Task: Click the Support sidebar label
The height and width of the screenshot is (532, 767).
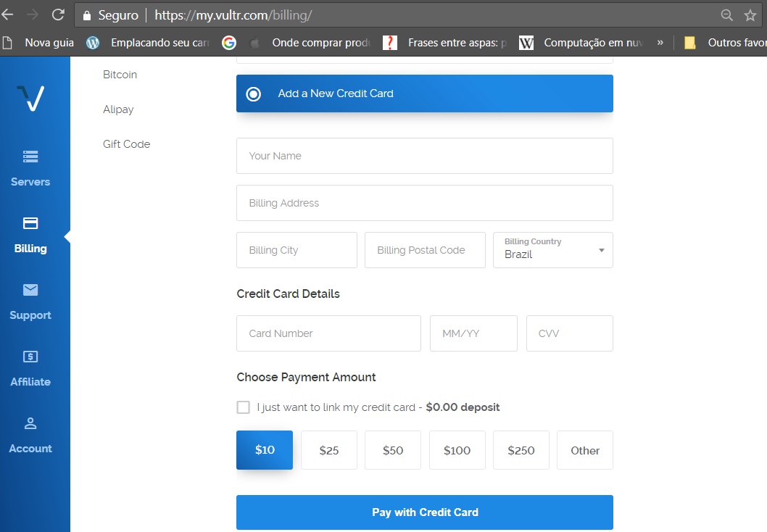Action: (30, 315)
